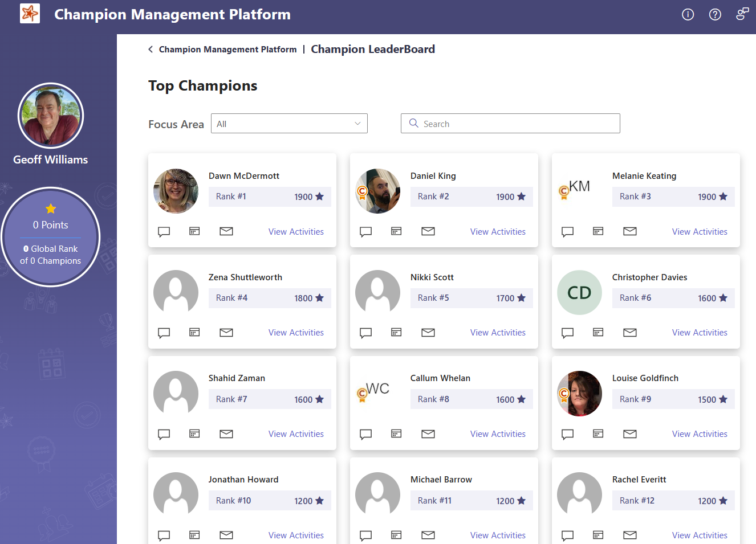This screenshot has width=756, height=544.
Task: Email Melanie Keating via envelope icon
Action: (629, 231)
